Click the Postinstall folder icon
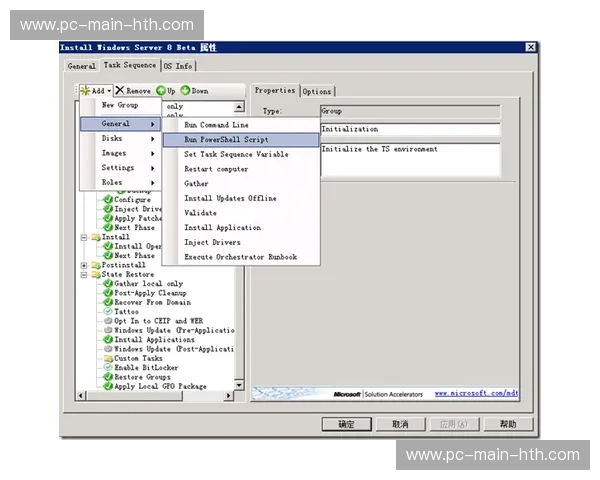This screenshot has width=600, height=480. [96, 265]
